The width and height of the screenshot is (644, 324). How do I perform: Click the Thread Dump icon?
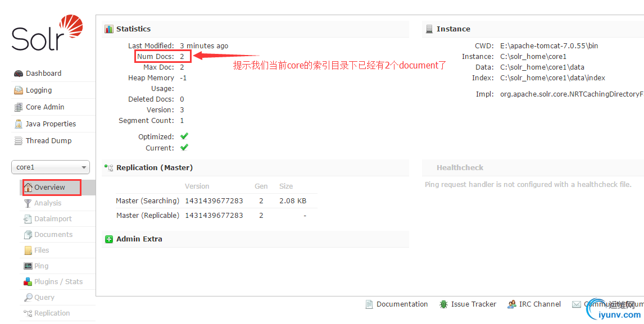click(x=19, y=141)
